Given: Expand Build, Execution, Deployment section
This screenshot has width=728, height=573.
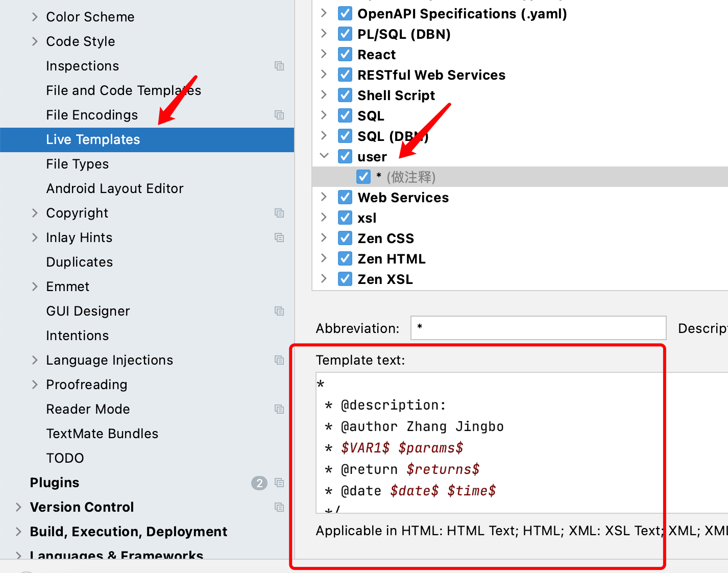Looking at the screenshot, I should click(18, 532).
